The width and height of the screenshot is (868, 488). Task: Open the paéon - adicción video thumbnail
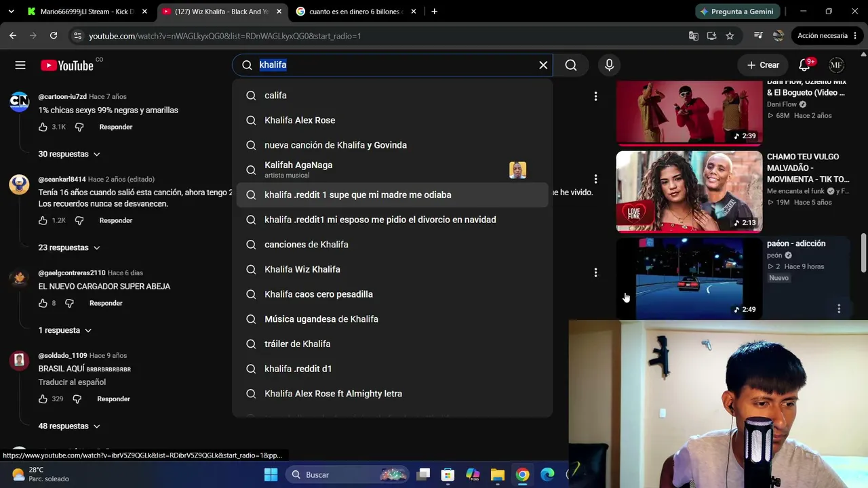(x=689, y=278)
